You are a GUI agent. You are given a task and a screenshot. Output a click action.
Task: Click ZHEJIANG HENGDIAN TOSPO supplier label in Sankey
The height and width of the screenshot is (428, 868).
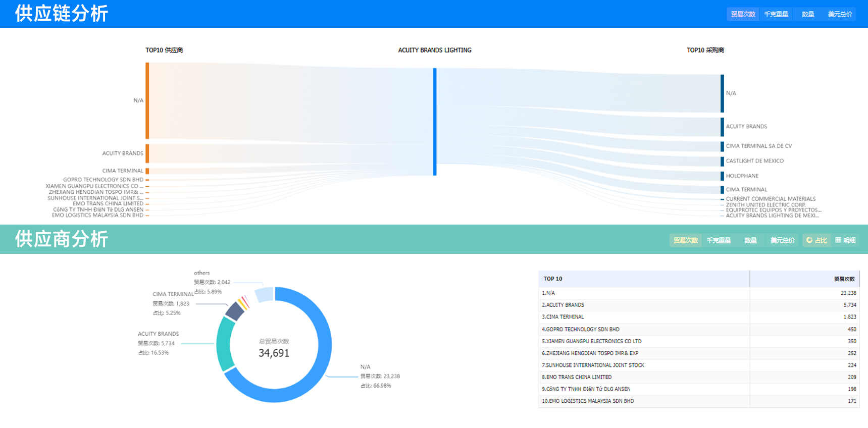(96, 192)
